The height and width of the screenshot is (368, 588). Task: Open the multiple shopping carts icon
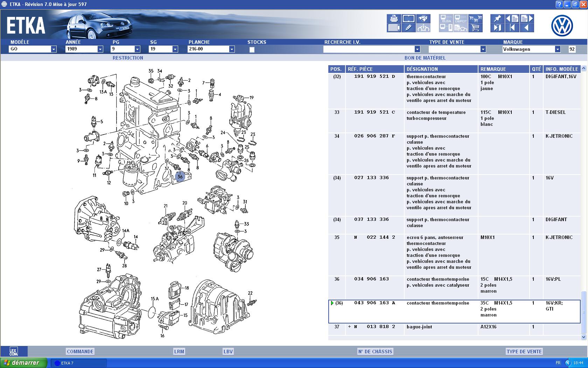coord(476,19)
